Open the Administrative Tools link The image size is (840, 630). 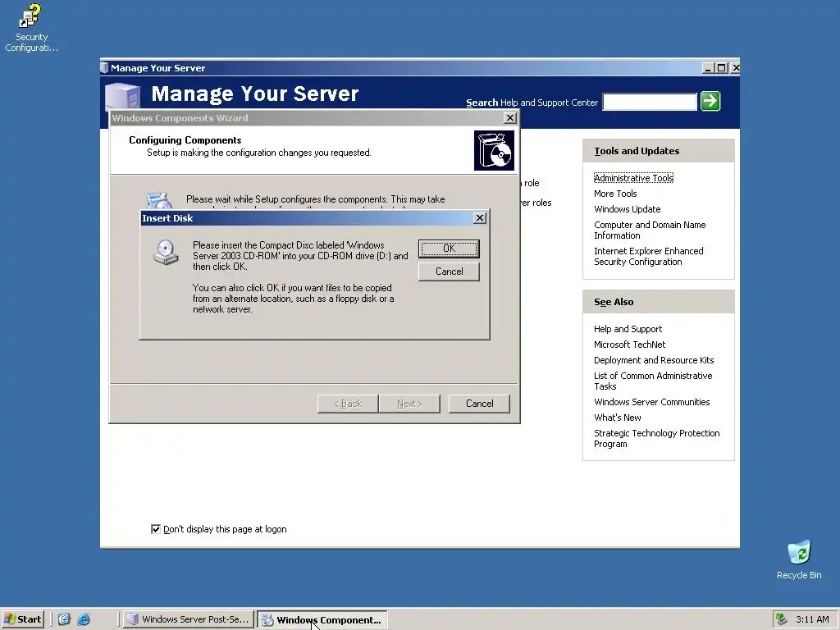click(634, 178)
